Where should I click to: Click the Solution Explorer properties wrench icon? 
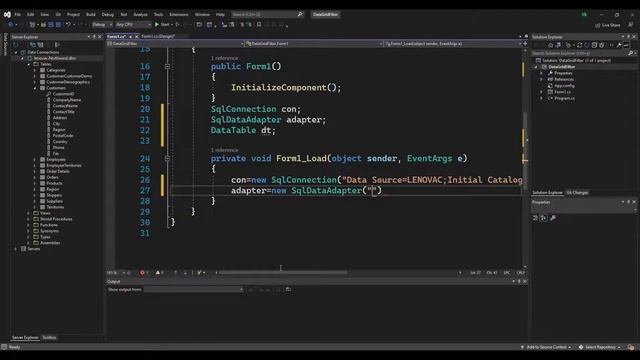[x=619, y=45]
